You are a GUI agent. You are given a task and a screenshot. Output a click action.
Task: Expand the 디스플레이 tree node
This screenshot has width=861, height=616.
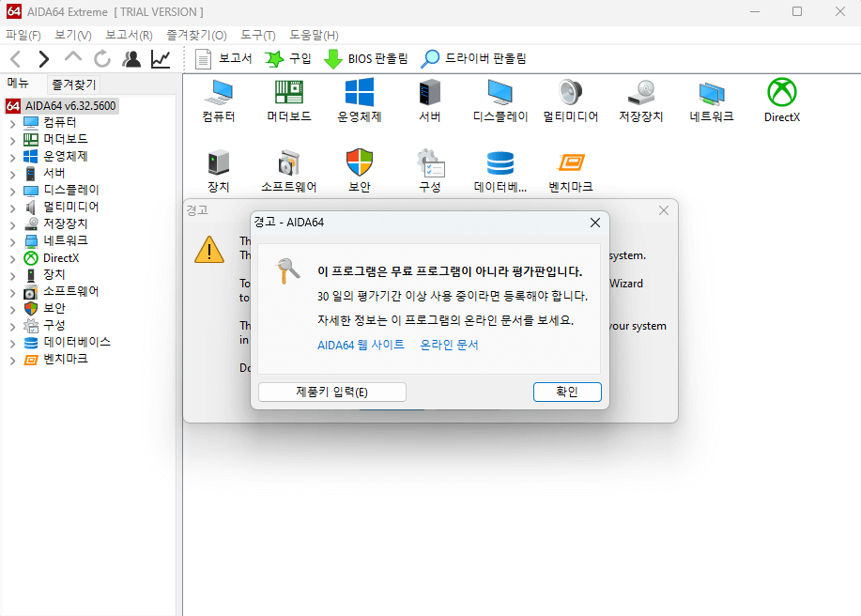click(12, 192)
